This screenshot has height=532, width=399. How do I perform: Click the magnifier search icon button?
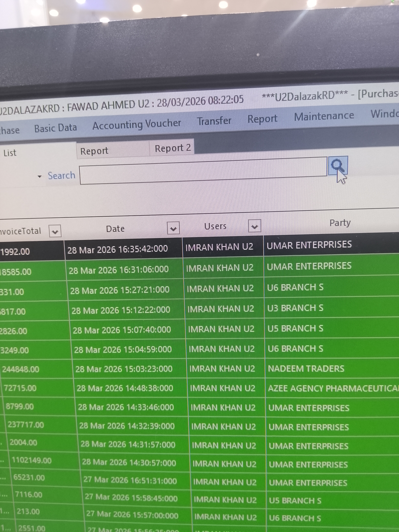tap(338, 166)
